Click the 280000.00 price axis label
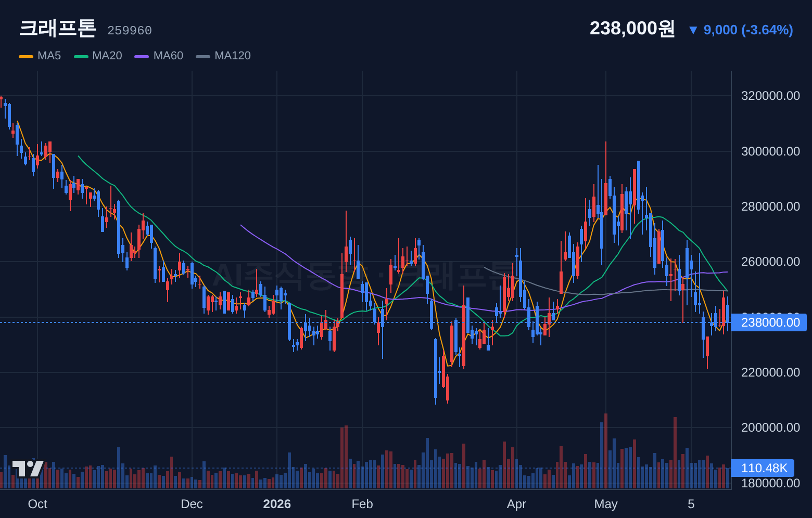 (770, 206)
